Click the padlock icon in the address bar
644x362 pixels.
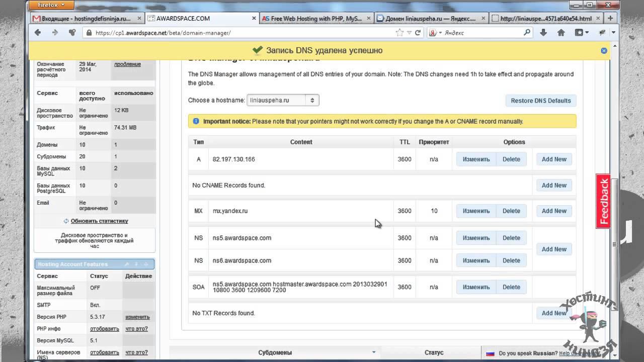tap(89, 33)
